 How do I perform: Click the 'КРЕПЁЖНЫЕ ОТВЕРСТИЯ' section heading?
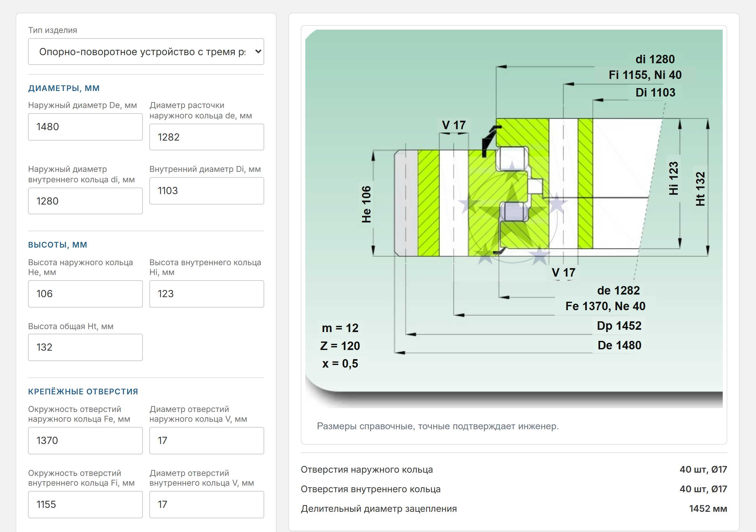coord(83,391)
